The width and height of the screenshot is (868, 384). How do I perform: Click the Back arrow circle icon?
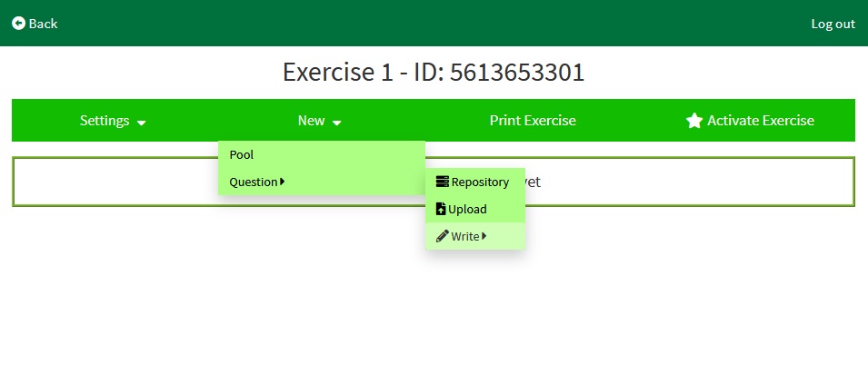pos(18,24)
